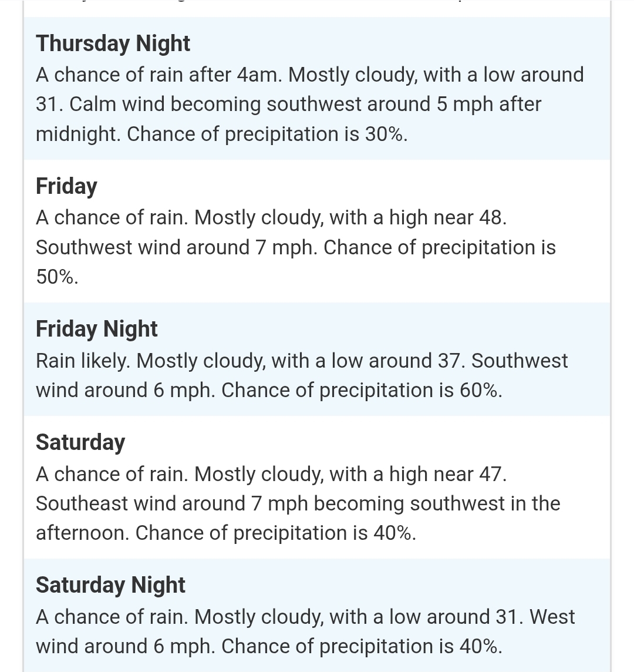Click "afternoon. Chance of precipitation is 40%" line
634x672 pixels.
225,533
